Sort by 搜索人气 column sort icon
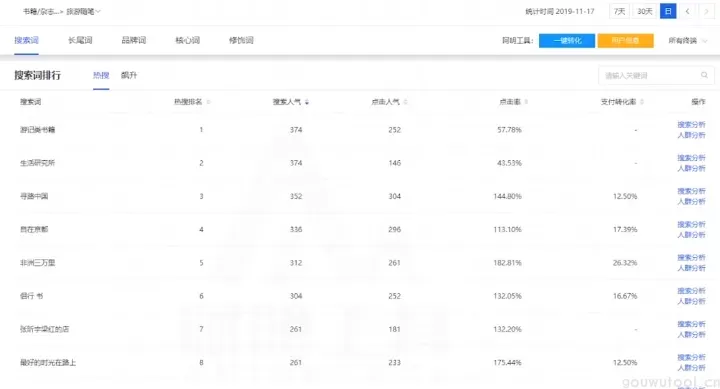Viewport: 720px width, 389px height. [307, 102]
